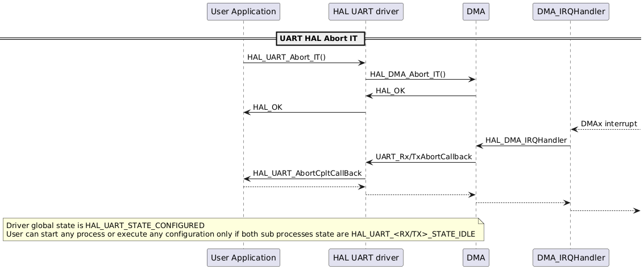This screenshot has height=269, width=644.
Task: Click the top User Application participant box
Action: [x=243, y=11]
